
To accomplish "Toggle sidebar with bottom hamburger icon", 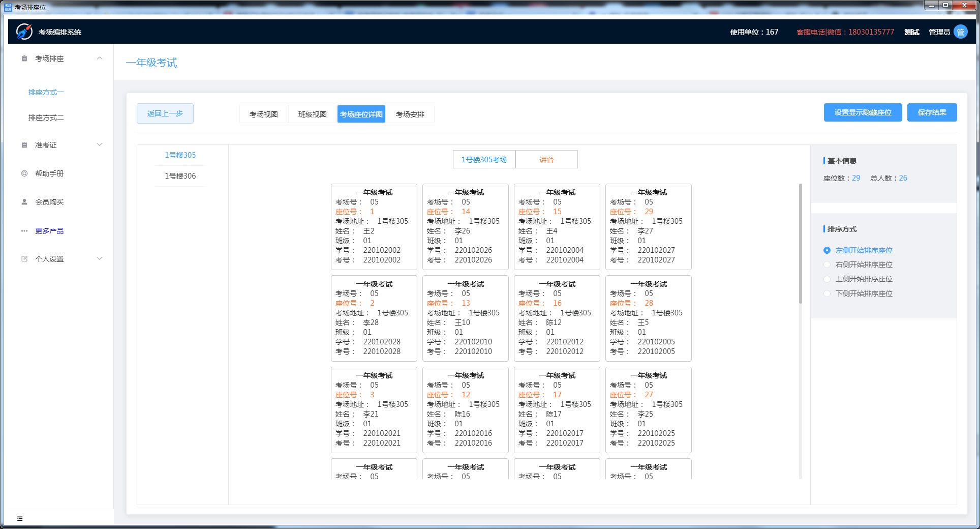I will click(x=20, y=518).
